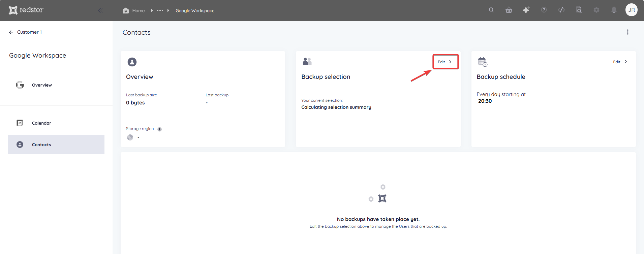Open the document search icon

pyautogui.click(x=579, y=10)
